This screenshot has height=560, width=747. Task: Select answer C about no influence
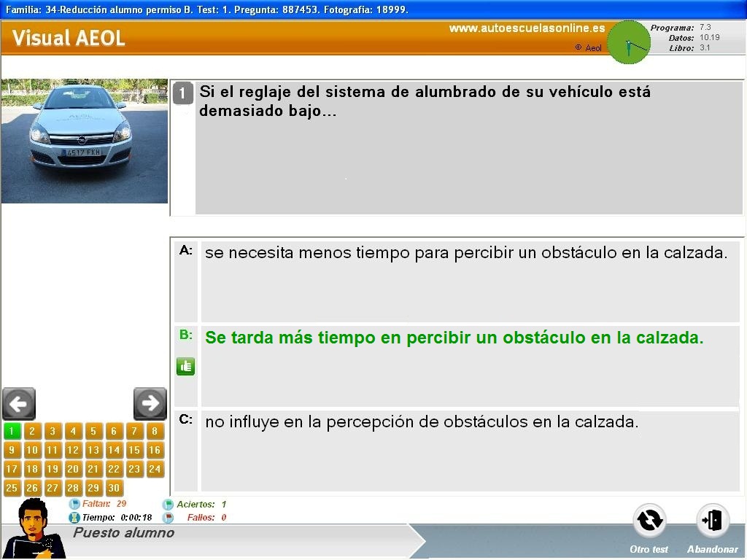(x=422, y=422)
